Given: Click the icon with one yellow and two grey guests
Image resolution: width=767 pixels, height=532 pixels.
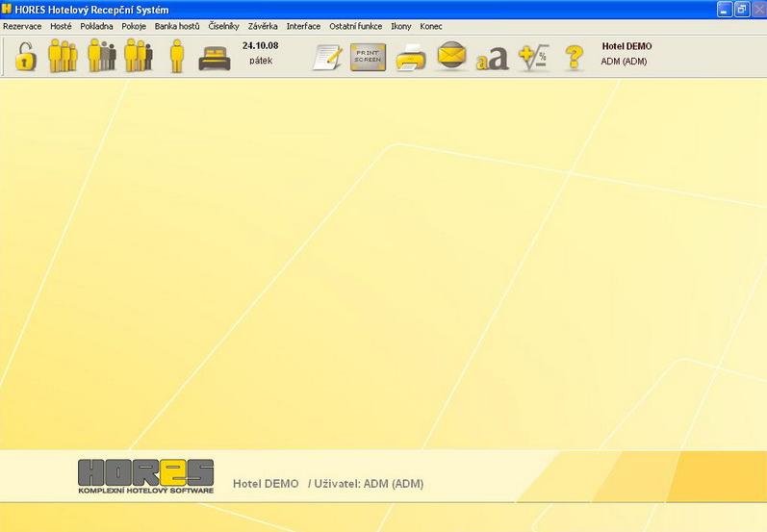Looking at the screenshot, I should (x=101, y=57).
